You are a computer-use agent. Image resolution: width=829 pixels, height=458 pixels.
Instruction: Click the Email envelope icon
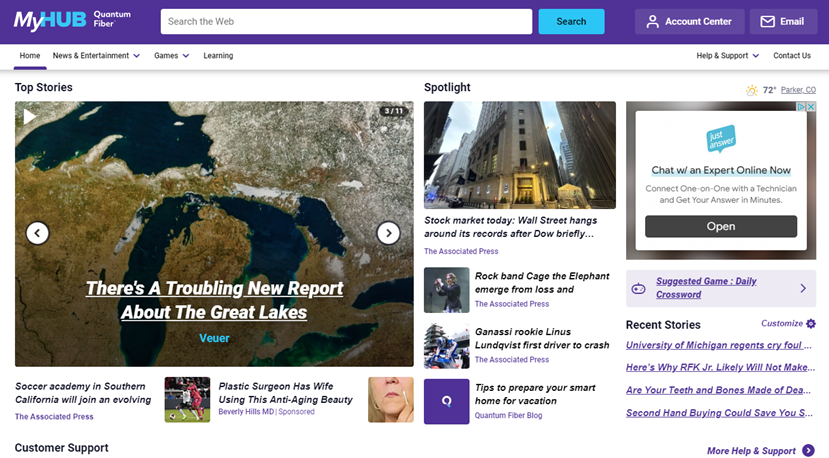coord(767,22)
